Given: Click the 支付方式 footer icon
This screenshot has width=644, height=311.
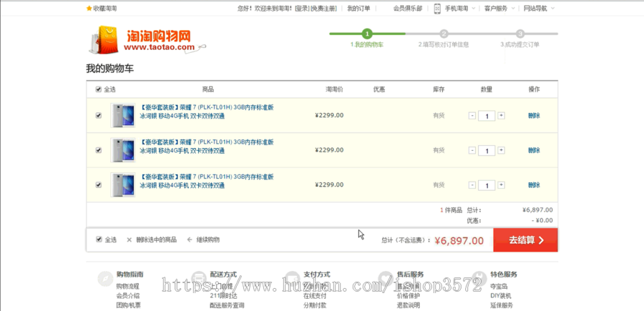Looking at the screenshot, I should click(293, 278).
